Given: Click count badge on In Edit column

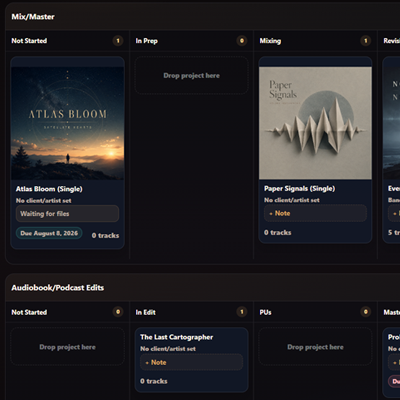Looking at the screenshot, I should [242, 312].
